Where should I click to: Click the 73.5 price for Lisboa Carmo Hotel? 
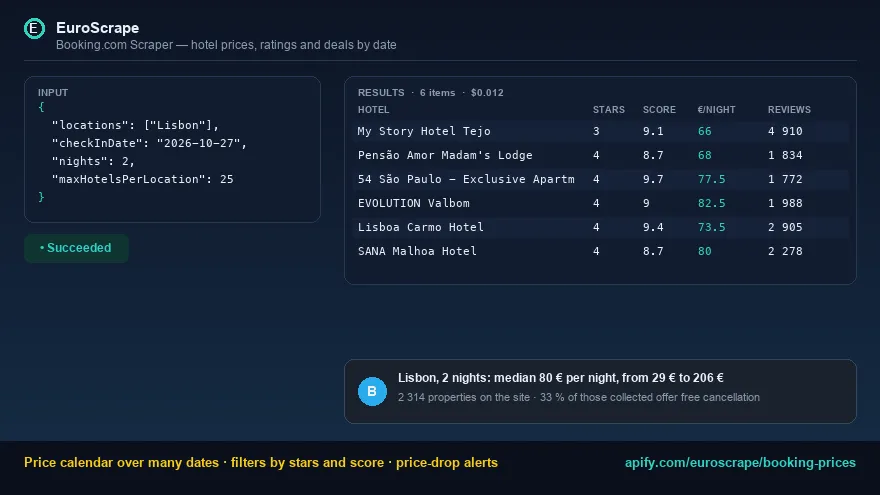pyautogui.click(x=711, y=227)
